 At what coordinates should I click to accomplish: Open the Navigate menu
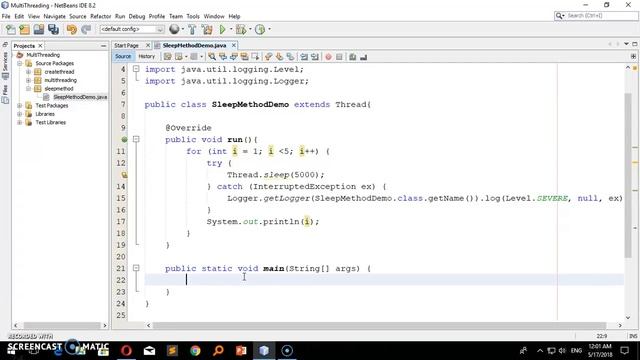click(54, 16)
